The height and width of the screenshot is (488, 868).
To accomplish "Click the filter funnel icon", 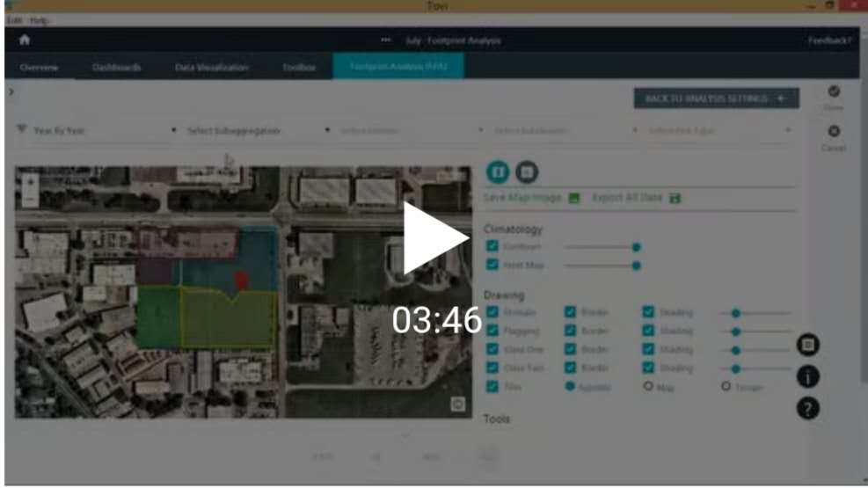I will (21, 129).
